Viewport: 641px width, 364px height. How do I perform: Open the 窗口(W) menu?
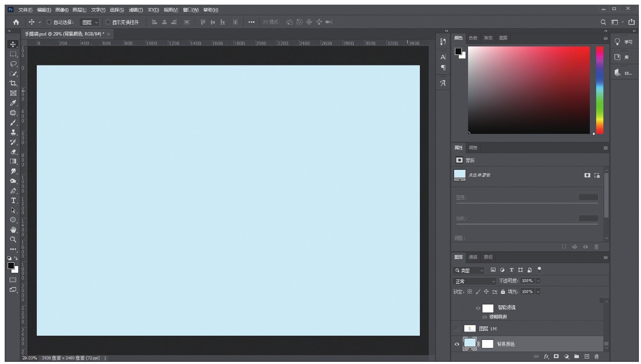tap(191, 10)
